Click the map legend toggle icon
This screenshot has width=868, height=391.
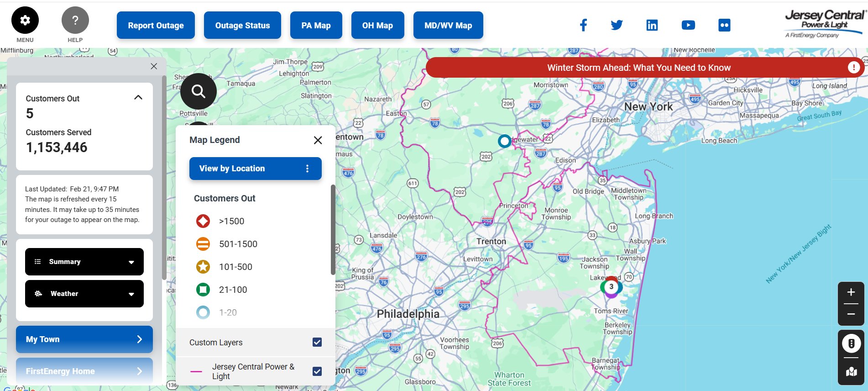pos(851,343)
